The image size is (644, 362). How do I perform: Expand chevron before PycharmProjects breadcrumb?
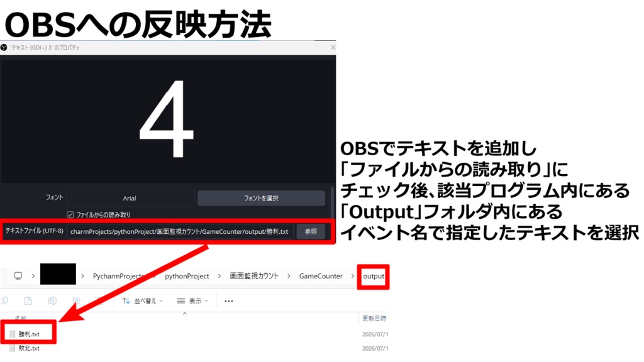(83, 277)
